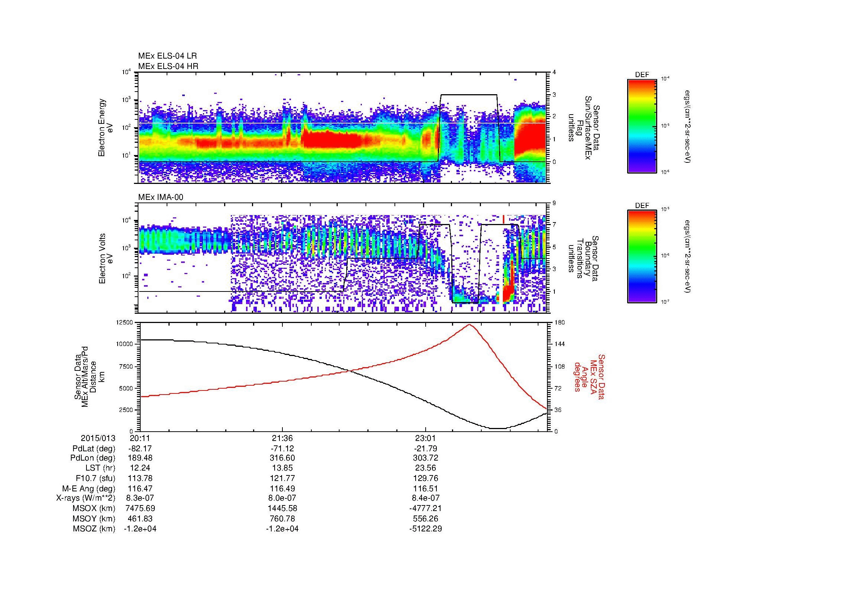Click the M-E Ang value 116.51

point(426,489)
